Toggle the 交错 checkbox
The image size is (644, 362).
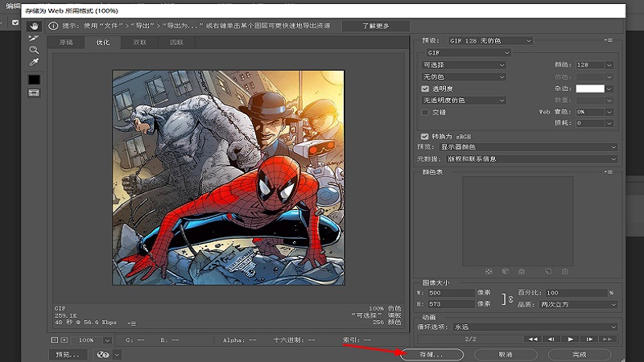click(x=425, y=112)
